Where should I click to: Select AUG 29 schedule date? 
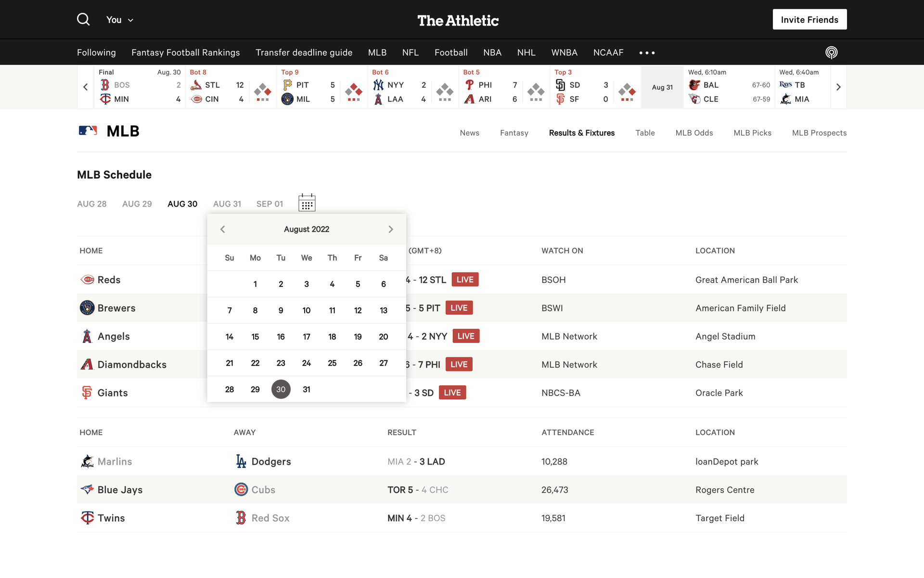click(x=137, y=204)
